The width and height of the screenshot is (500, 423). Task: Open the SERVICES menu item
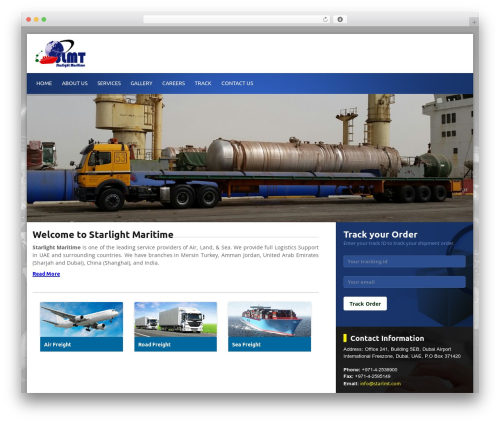pyautogui.click(x=109, y=83)
